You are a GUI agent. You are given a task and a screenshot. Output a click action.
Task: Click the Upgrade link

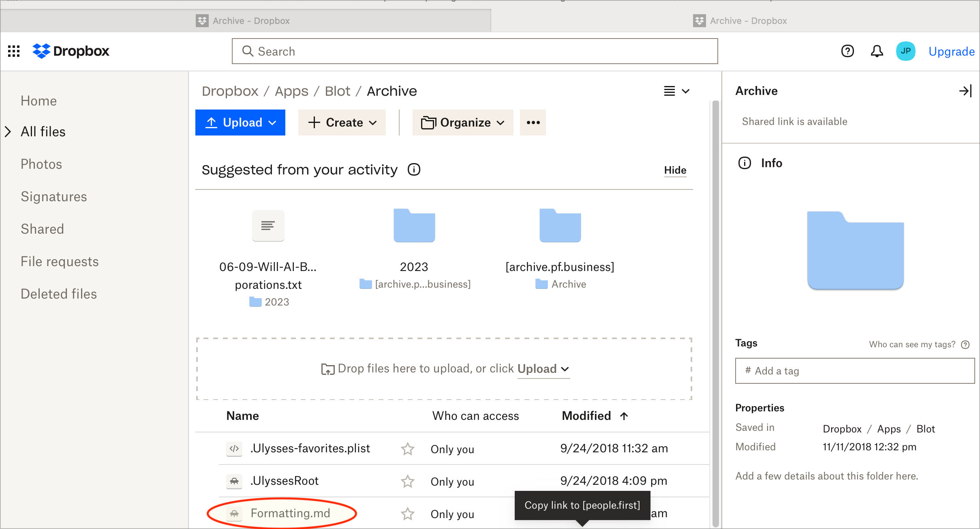coord(952,52)
